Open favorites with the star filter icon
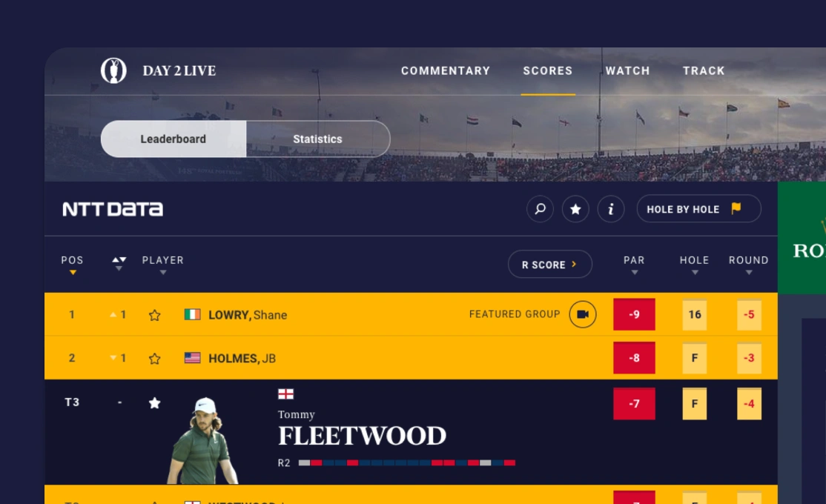The height and width of the screenshot is (504, 826). 575,209
